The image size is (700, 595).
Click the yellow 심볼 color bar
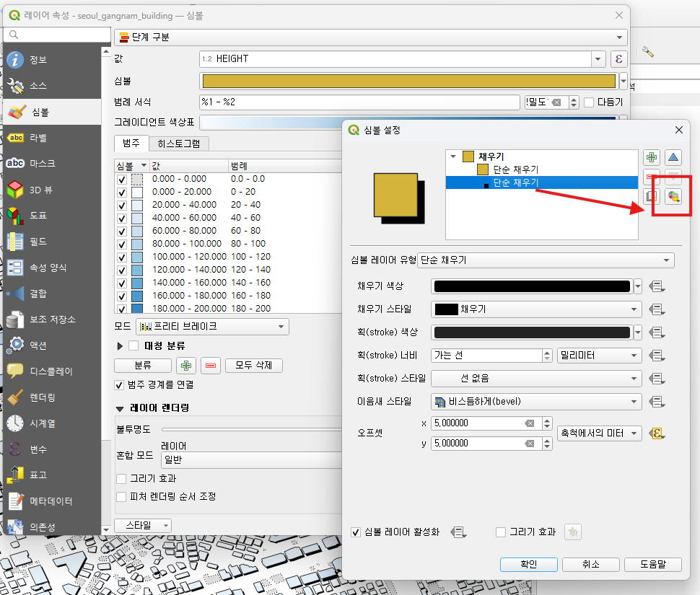[409, 81]
